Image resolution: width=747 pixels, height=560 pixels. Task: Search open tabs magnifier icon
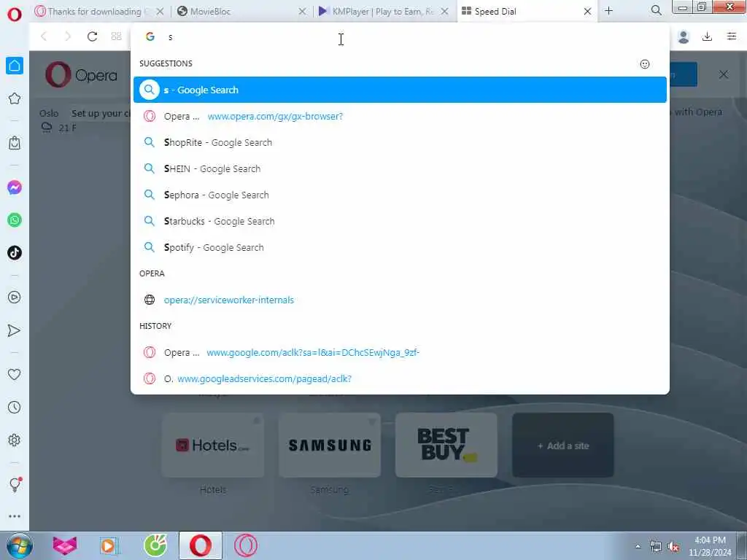656,10
